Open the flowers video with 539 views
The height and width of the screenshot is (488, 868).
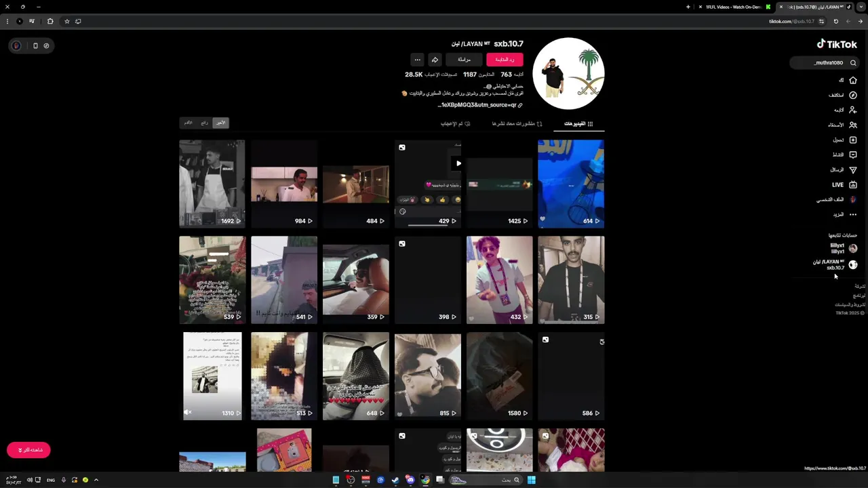(212, 280)
